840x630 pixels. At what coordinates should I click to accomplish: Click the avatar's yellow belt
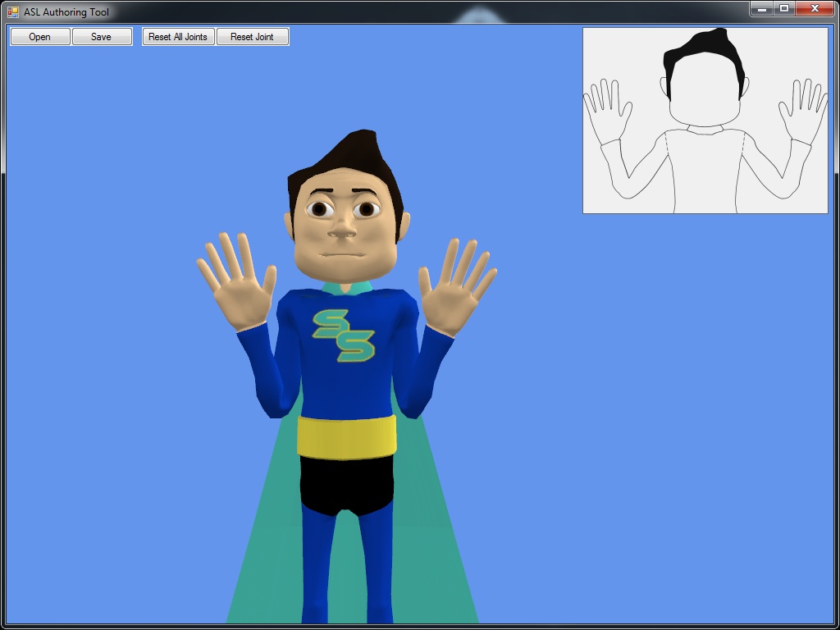346,436
